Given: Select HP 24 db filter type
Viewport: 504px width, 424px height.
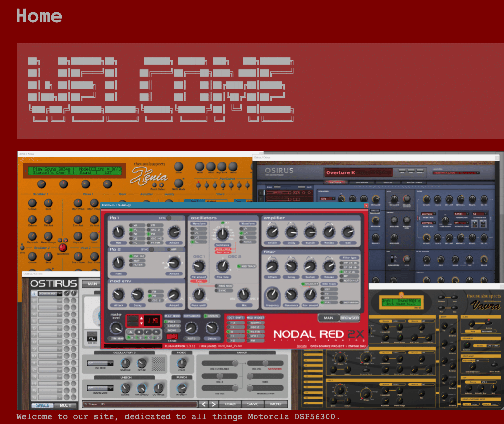Looking at the screenshot, I should 349,263.
